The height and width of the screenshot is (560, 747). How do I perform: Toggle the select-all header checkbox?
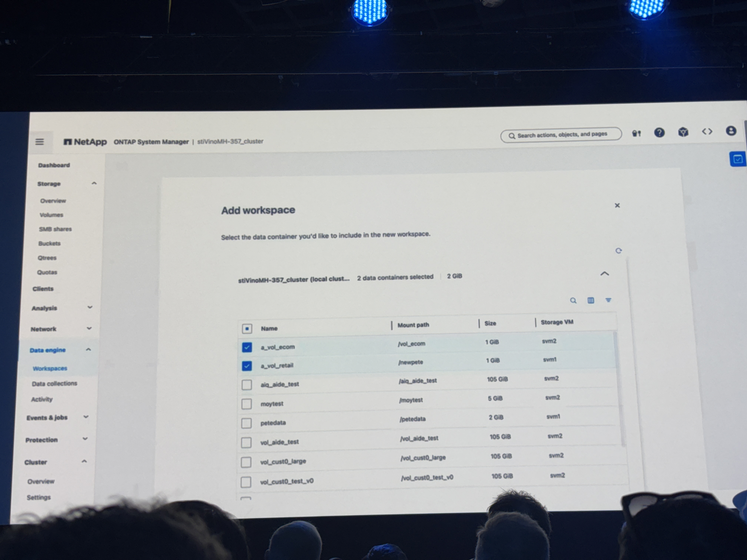pos(247,329)
